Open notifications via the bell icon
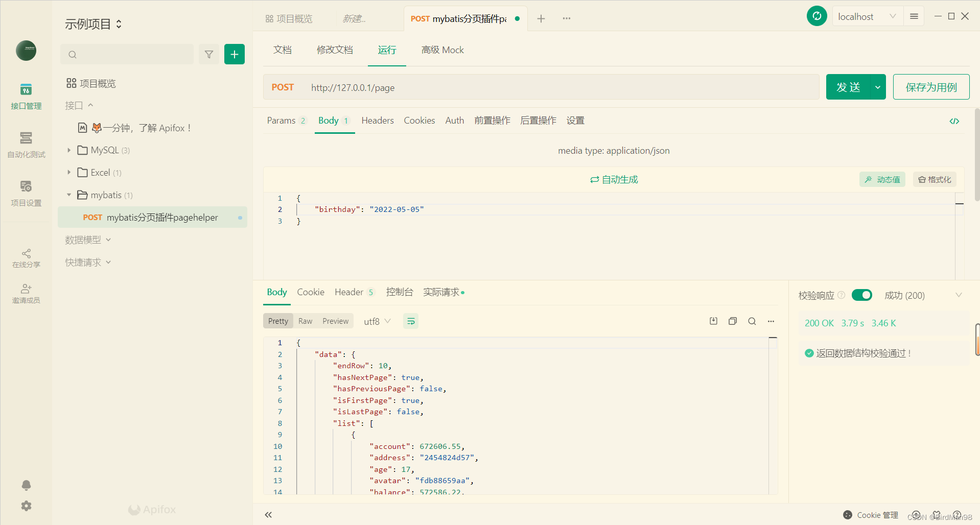The width and height of the screenshot is (980, 525). click(26, 485)
